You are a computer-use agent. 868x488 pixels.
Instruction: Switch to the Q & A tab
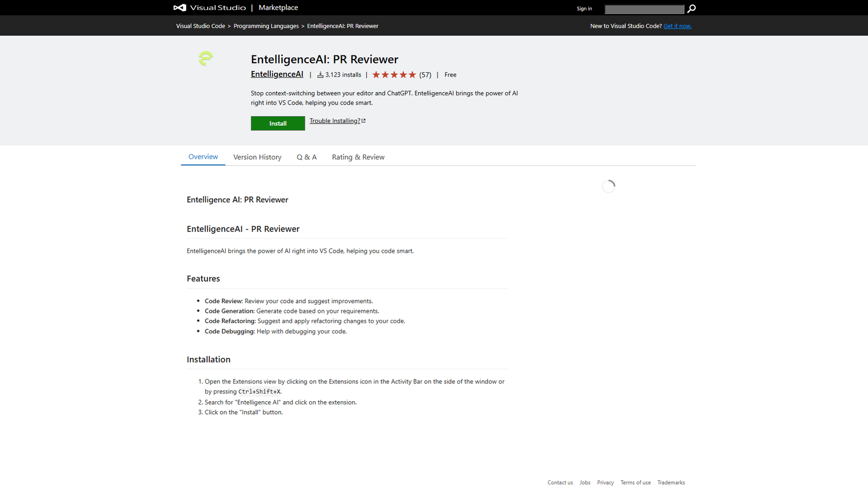(x=307, y=157)
